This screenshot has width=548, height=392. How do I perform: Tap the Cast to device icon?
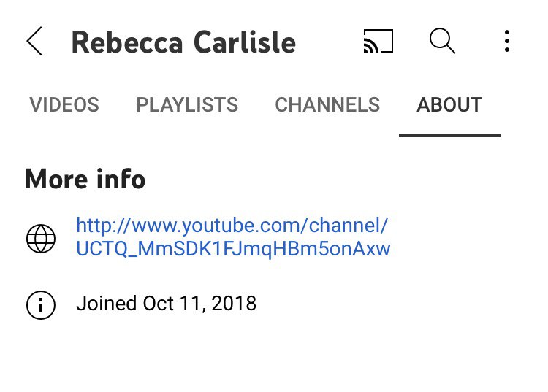[x=378, y=41]
